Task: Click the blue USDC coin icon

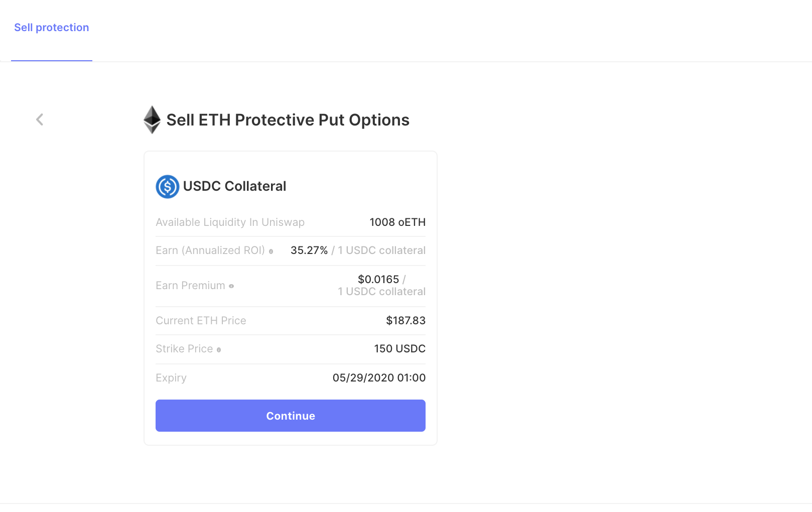Action: pos(168,187)
